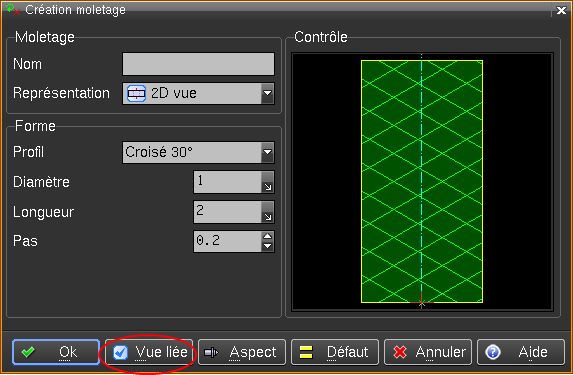Click the yellow lines icon on Défaut
573x375 pixels.
306,352
